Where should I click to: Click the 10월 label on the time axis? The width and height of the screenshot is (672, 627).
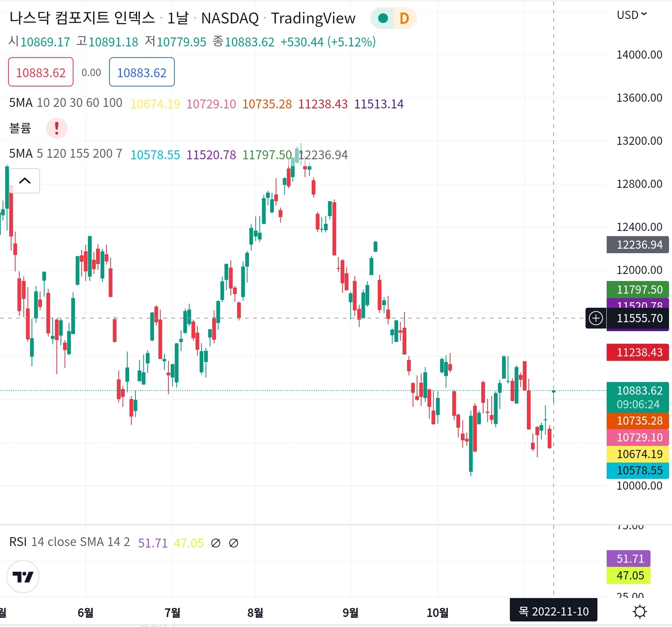437,613
